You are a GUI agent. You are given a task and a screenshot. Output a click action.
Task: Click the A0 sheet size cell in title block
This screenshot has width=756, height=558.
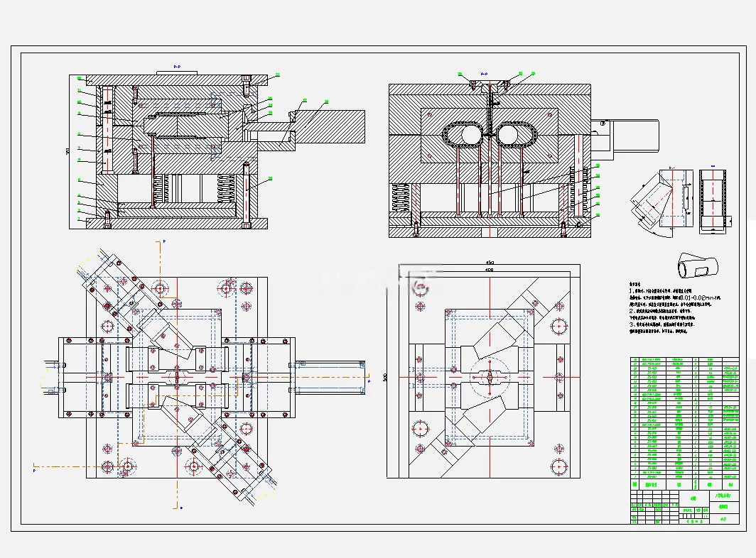click(x=724, y=519)
